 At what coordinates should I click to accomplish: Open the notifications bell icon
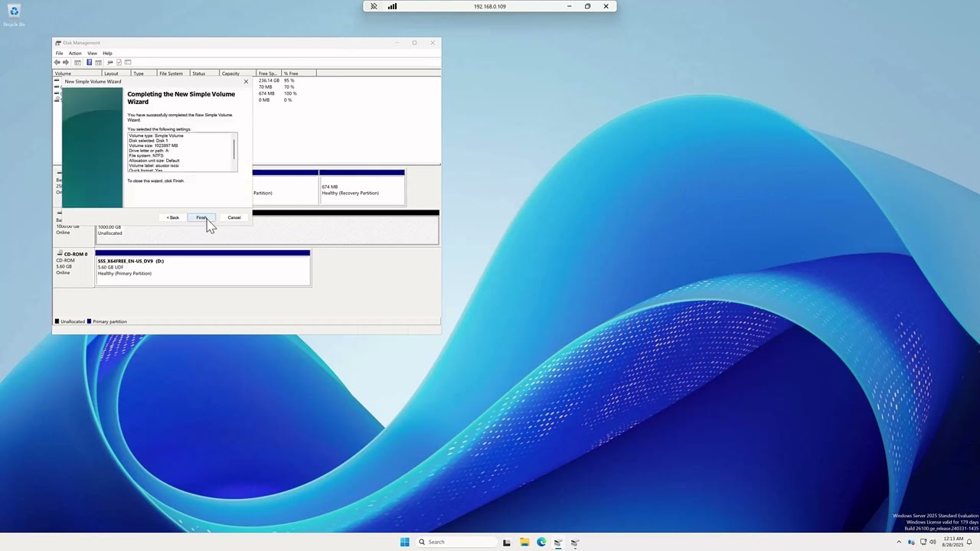click(969, 542)
